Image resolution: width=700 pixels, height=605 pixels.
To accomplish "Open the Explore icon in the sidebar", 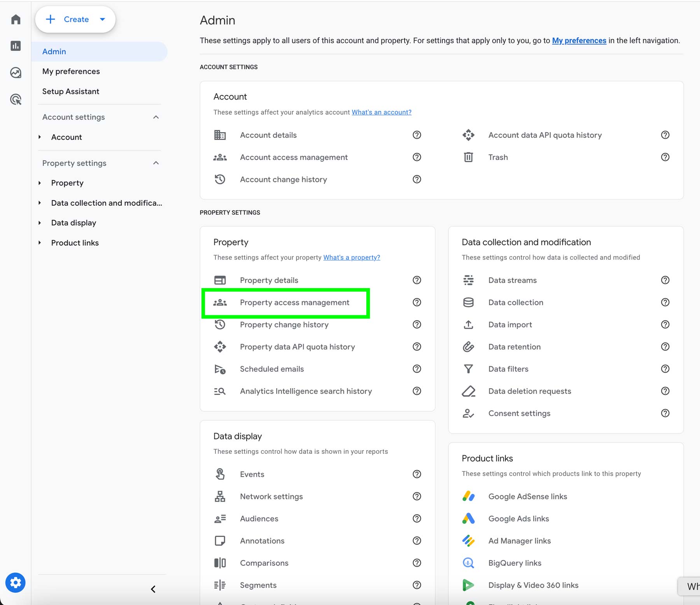I will pyautogui.click(x=15, y=73).
